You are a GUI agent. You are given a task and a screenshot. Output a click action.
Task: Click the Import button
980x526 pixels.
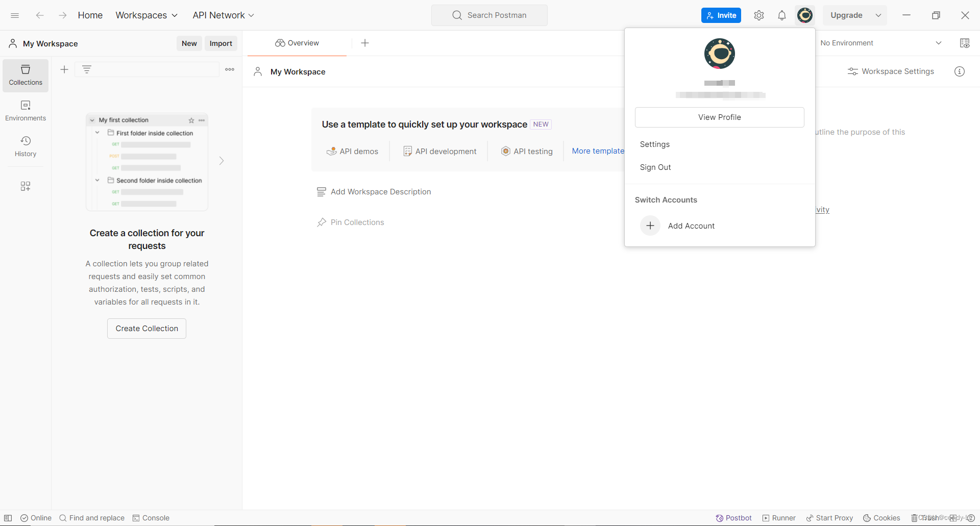tap(221, 43)
